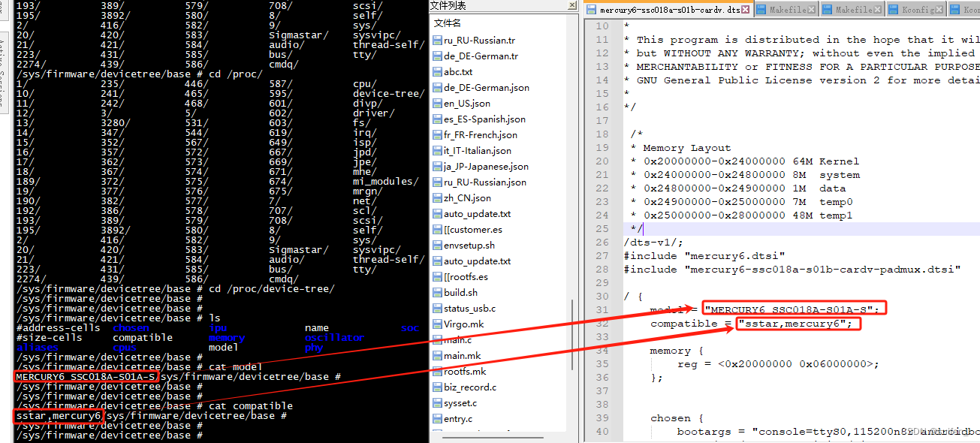Click the file icon beside es_ES-Spanish.json
Screen dimensions: 980x443
click(x=438, y=119)
